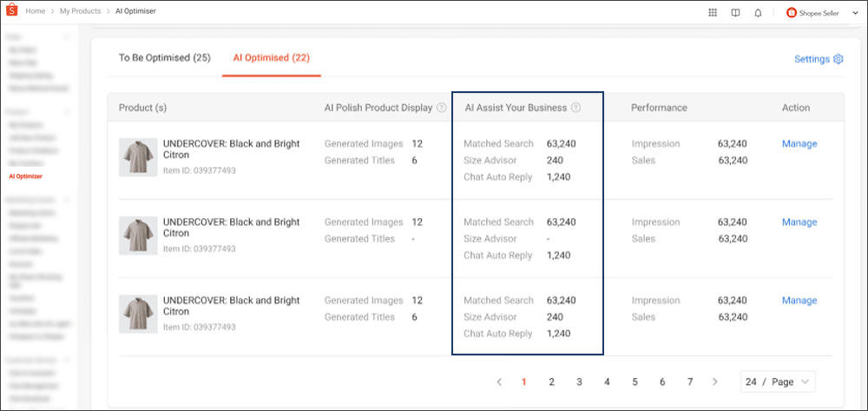Screen dimensions: 868x411
Task: Click Manage for the third product
Action: (799, 301)
